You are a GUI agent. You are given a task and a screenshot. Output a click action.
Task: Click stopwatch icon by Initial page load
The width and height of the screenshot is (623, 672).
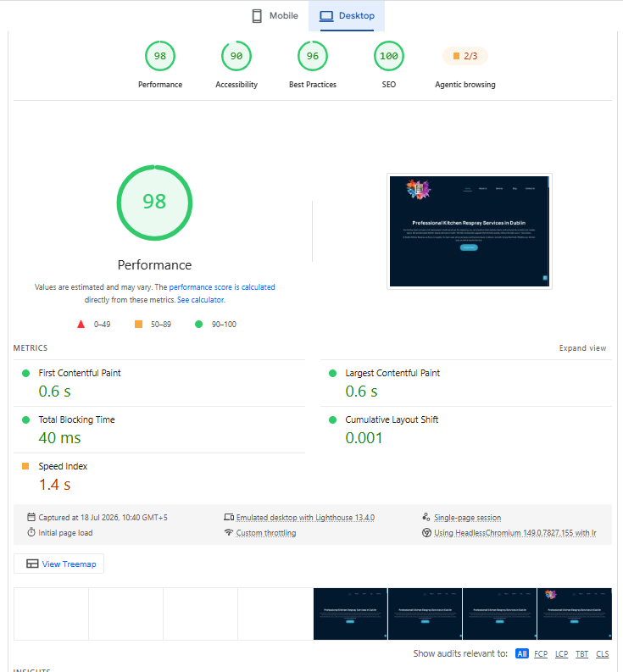click(31, 533)
